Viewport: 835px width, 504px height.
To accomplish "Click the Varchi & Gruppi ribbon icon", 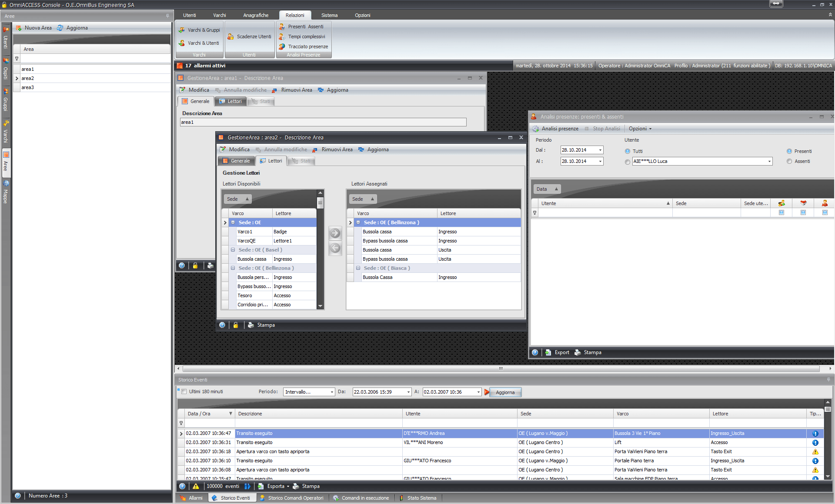I will coord(182,30).
